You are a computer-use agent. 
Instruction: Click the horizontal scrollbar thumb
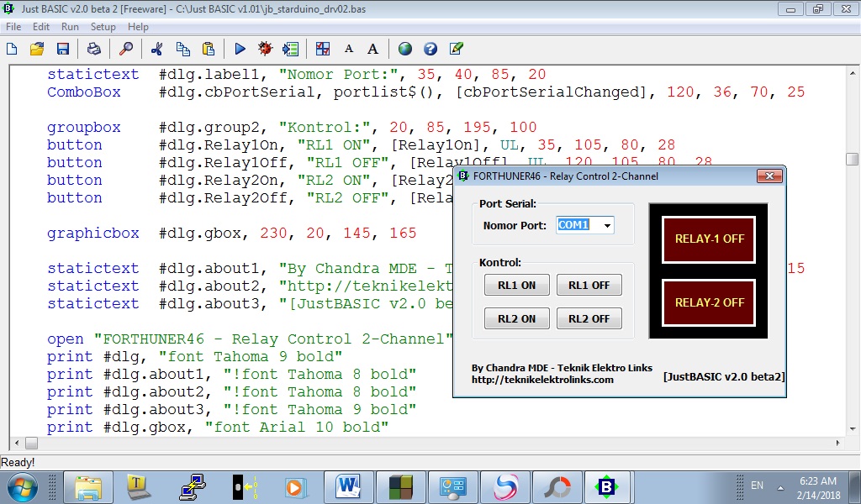[31, 443]
